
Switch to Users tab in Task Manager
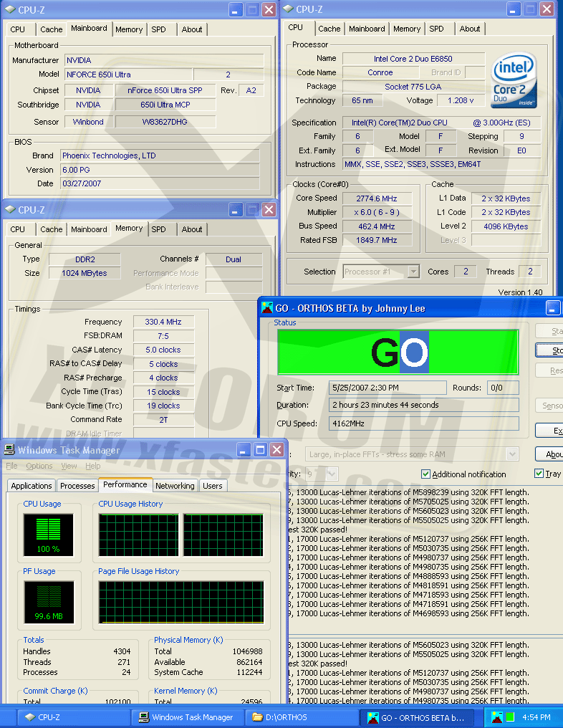tap(213, 486)
